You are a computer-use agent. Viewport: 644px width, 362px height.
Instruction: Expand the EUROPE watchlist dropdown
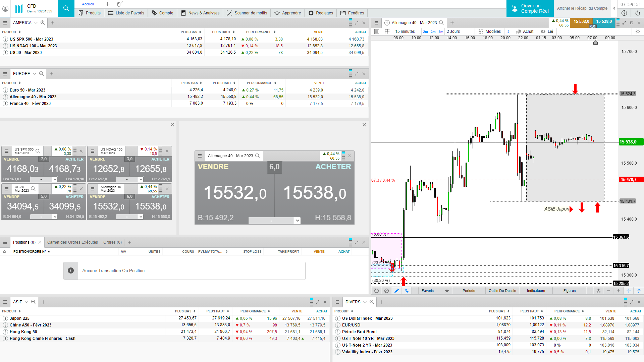tap(34, 74)
